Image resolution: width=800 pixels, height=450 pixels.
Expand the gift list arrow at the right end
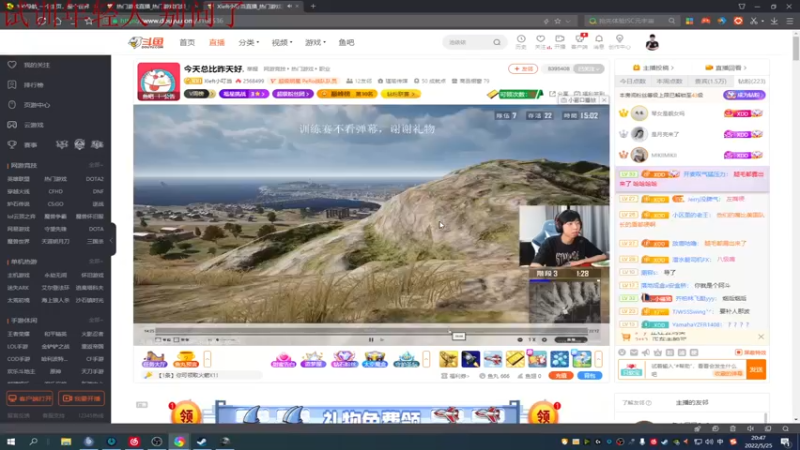(598, 359)
